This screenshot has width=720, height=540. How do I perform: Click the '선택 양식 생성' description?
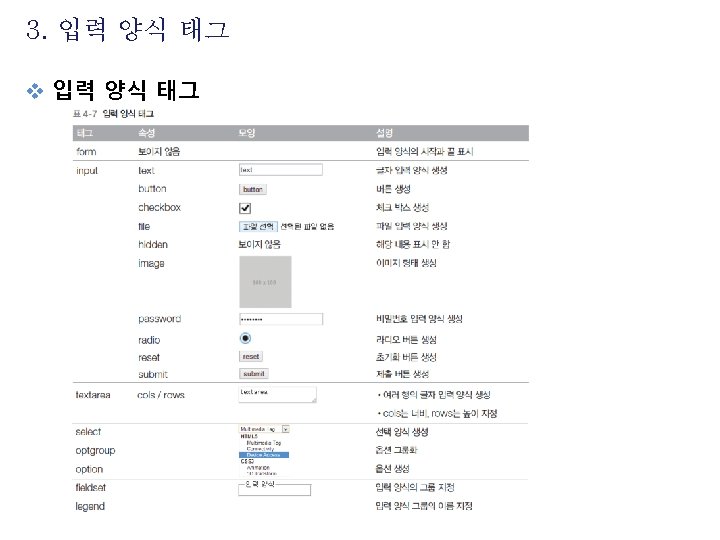(x=402, y=432)
